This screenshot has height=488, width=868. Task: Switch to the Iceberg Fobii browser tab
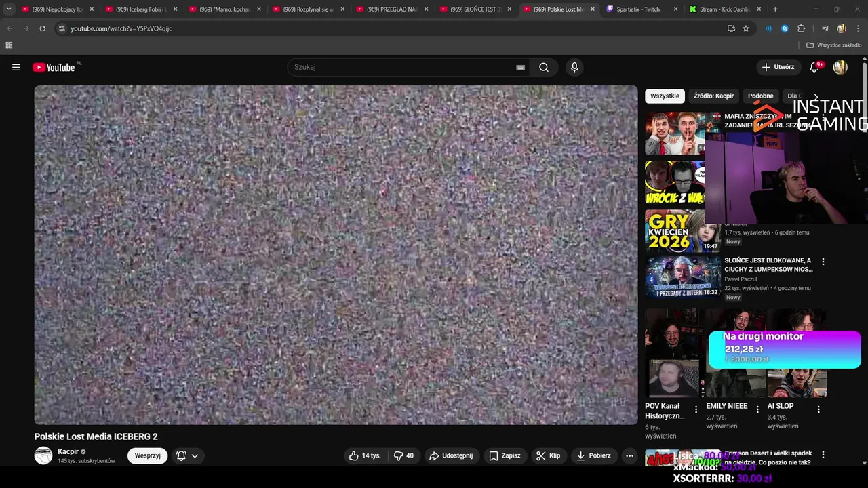[x=141, y=9]
